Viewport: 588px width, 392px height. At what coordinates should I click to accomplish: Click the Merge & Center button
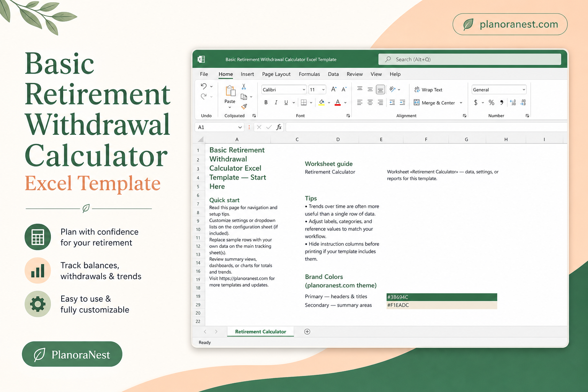[434, 103]
